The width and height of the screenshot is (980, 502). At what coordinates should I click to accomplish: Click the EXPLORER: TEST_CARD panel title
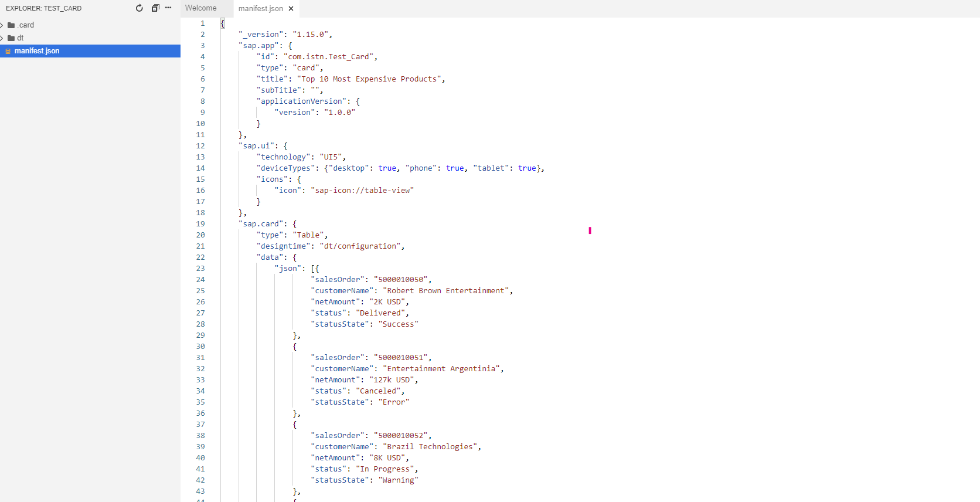(x=44, y=8)
